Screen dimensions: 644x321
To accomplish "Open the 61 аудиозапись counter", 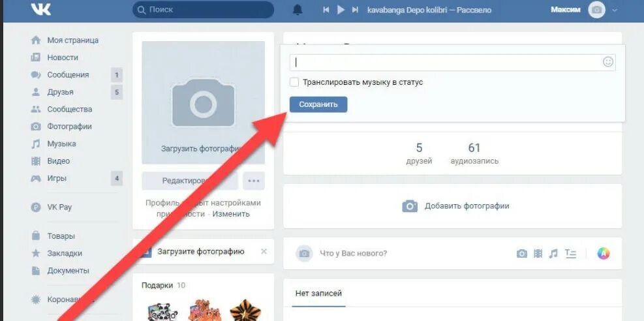I will [x=474, y=153].
